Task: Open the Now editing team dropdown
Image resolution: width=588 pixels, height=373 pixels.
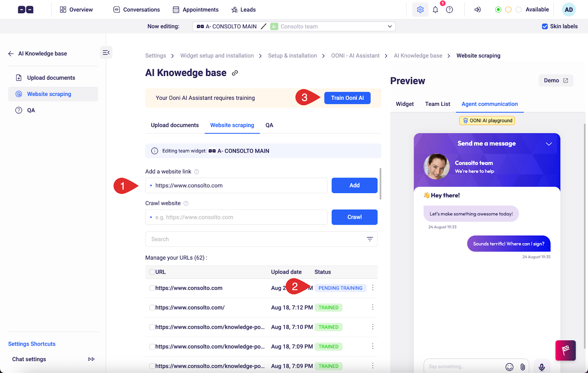Action: point(294,26)
